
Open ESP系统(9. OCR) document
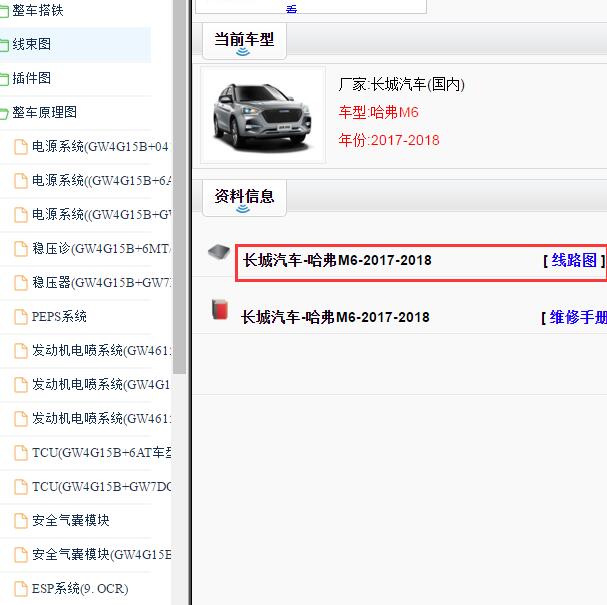(x=80, y=589)
